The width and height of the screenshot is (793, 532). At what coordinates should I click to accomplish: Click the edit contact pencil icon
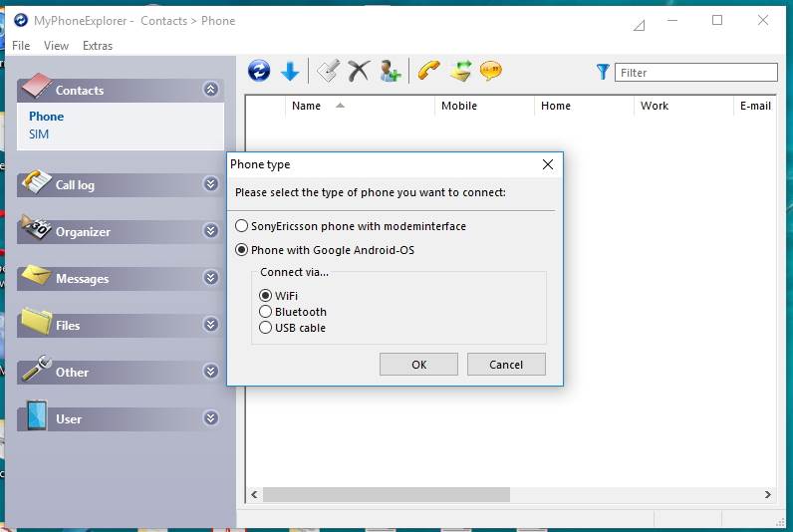click(328, 71)
